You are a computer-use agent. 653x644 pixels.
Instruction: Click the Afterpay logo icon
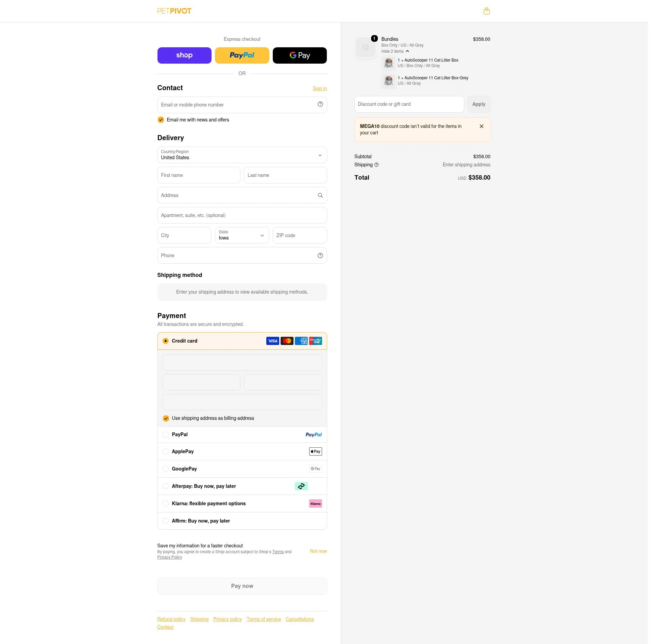(x=301, y=486)
